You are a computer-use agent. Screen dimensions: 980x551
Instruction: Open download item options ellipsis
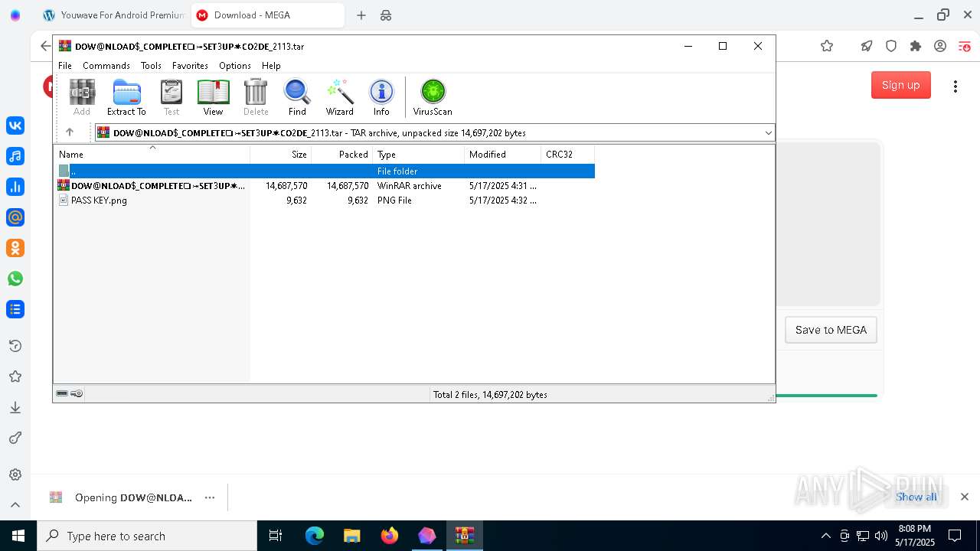point(210,497)
